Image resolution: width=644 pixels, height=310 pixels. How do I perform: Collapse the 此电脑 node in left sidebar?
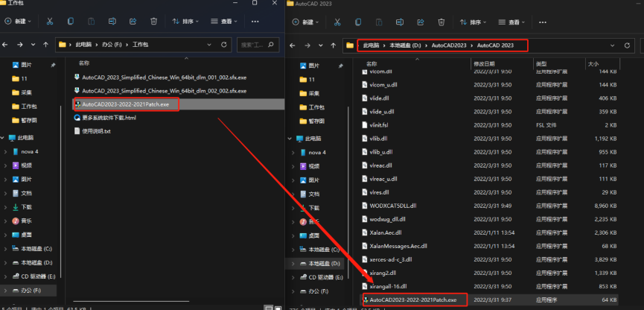click(2, 138)
